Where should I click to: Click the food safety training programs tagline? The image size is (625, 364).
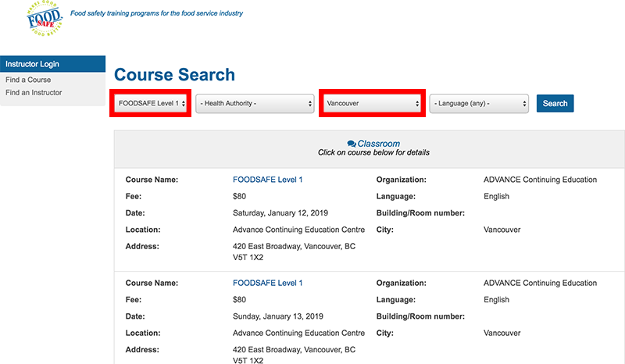[x=156, y=13]
